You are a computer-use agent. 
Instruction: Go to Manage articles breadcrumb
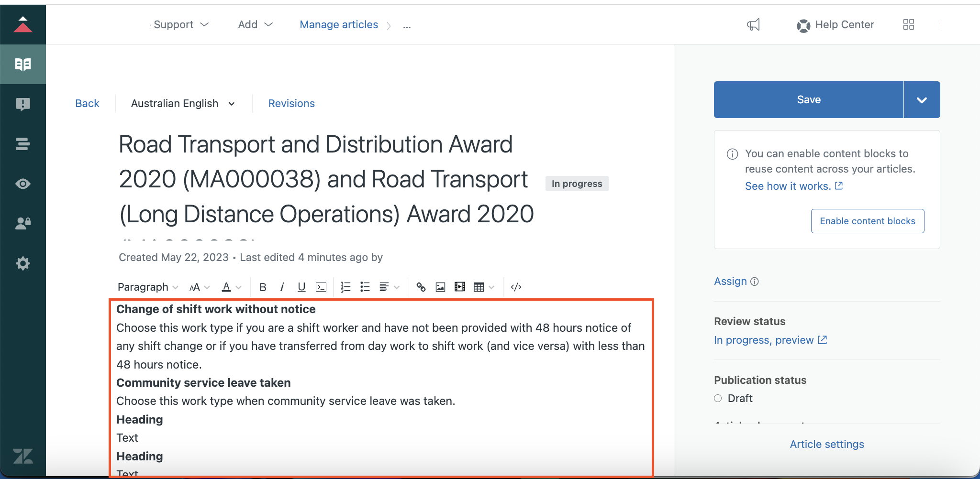339,24
